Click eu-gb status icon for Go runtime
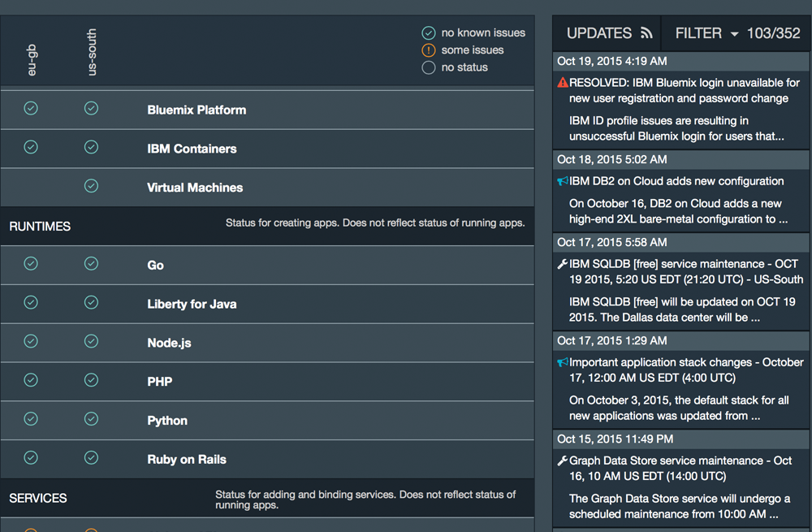This screenshot has height=532, width=812. (31, 264)
